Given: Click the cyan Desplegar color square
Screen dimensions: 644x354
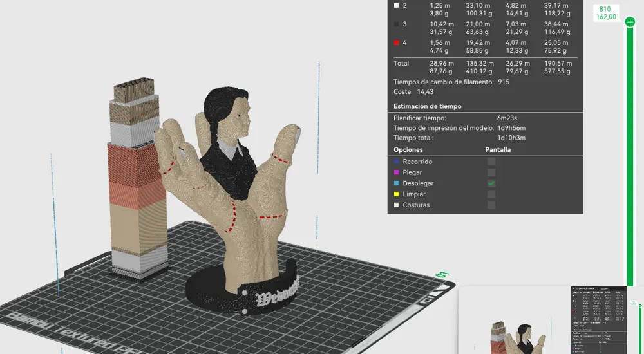Looking at the screenshot, I should tap(396, 183).
